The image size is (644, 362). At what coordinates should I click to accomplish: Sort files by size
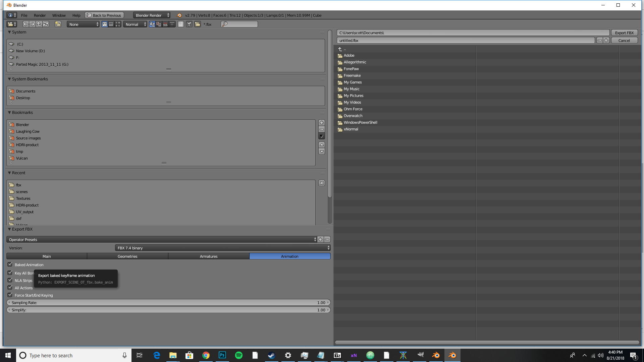pos(172,24)
